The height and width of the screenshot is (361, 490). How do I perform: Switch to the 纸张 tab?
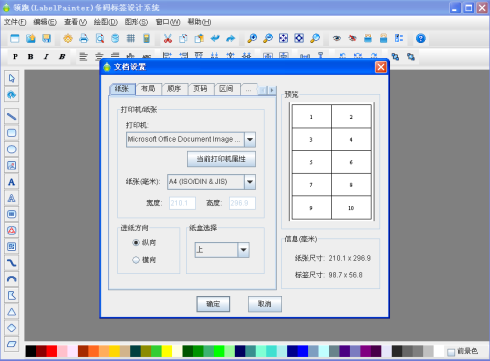pyautogui.click(x=122, y=89)
